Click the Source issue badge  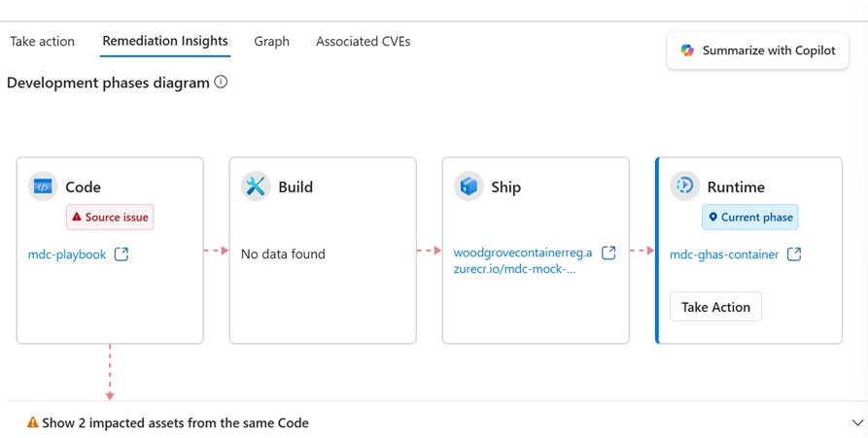click(110, 218)
